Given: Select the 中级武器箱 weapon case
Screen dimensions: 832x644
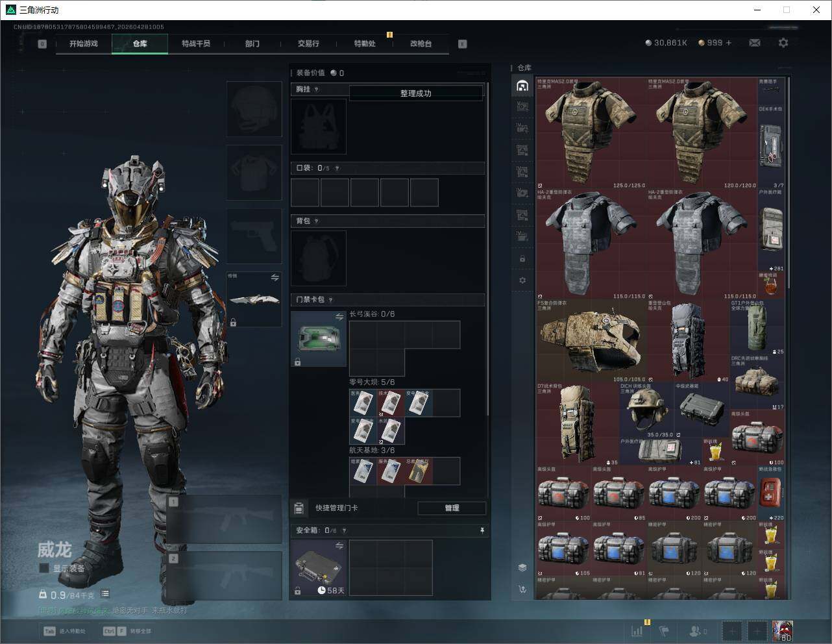Looking at the screenshot, I should pos(702,410).
